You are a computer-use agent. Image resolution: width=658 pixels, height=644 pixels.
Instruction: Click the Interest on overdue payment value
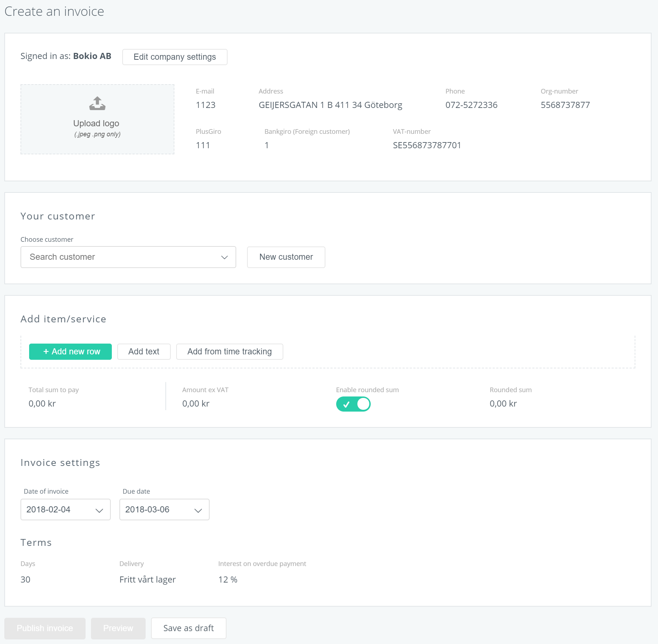[x=228, y=580]
